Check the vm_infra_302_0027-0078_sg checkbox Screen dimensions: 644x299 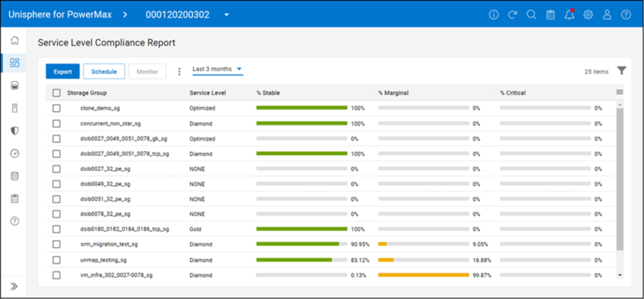coord(56,275)
